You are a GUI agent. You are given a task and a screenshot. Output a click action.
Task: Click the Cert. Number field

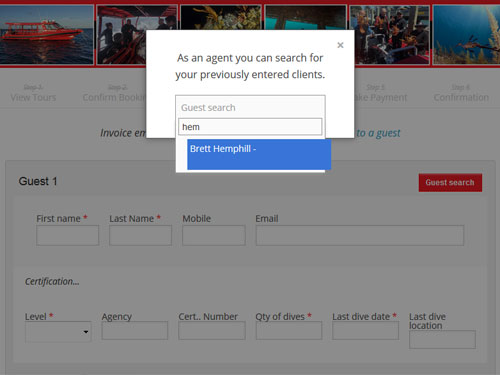212,331
